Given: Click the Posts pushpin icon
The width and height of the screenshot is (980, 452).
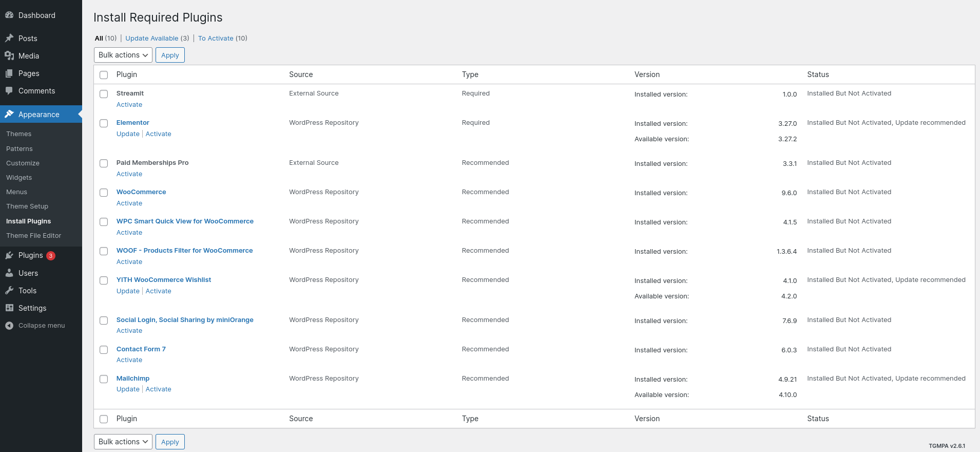Looking at the screenshot, I should click(9, 39).
